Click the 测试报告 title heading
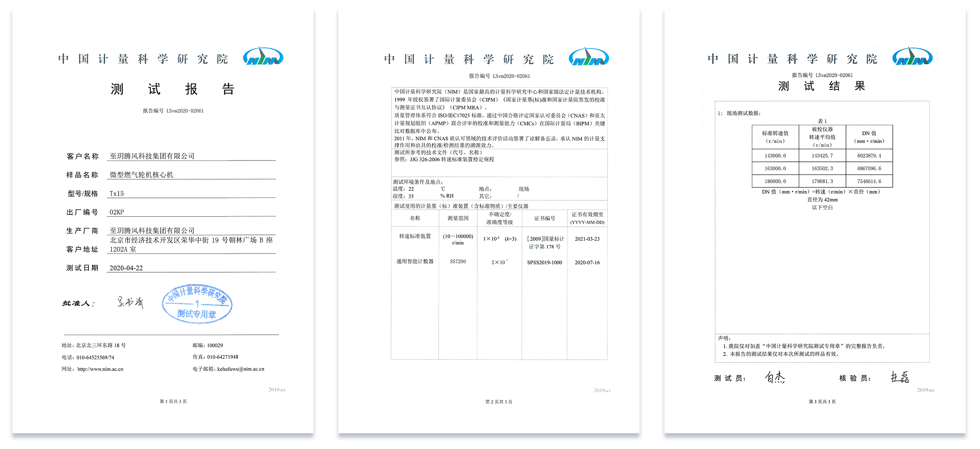 point(173,89)
